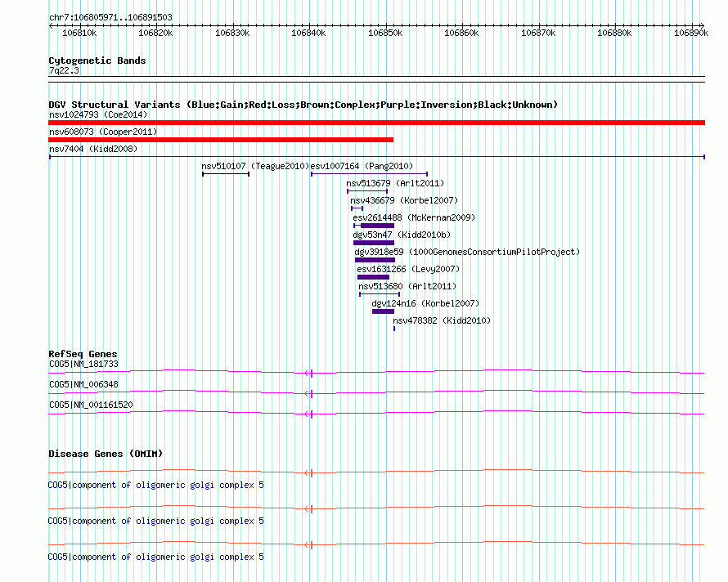
Task: Open the nsv478382 (Kidd2010) blue gain marker
Action: (394, 329)
